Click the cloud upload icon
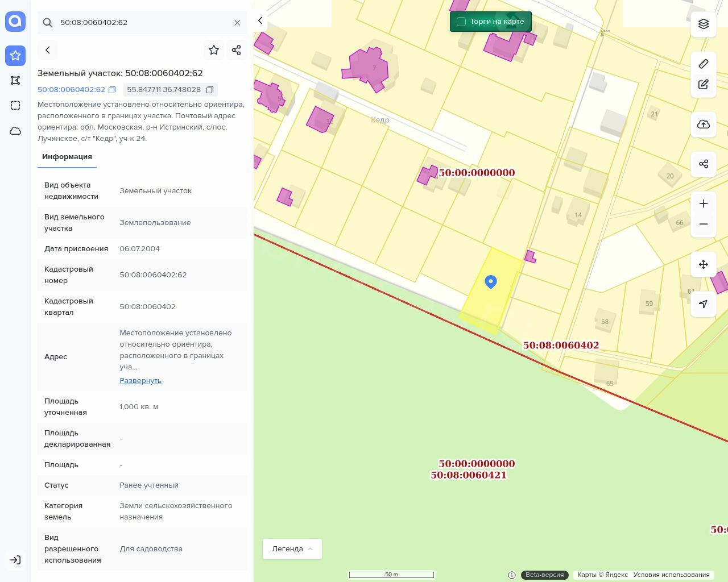This screenshot has width=728, height=582. [x=703, y=124]
